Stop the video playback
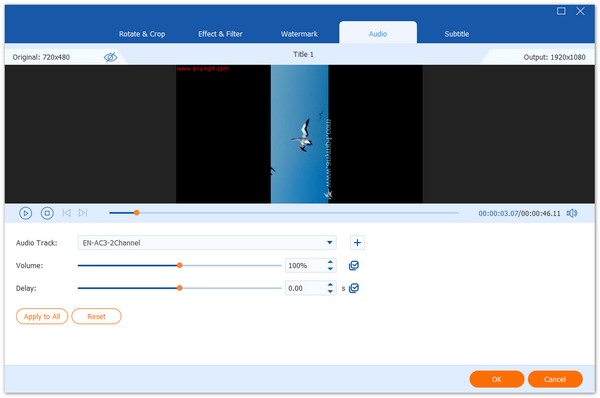Screen dimensions: 600x398 point(47,213)
